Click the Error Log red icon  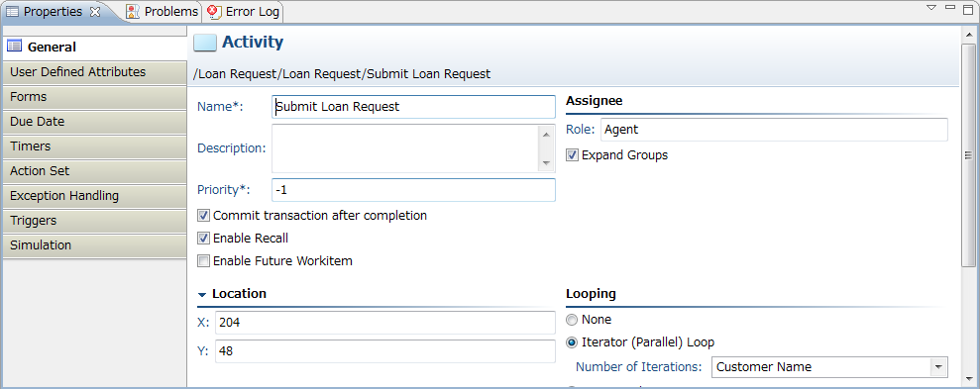(x=214, y=11)
